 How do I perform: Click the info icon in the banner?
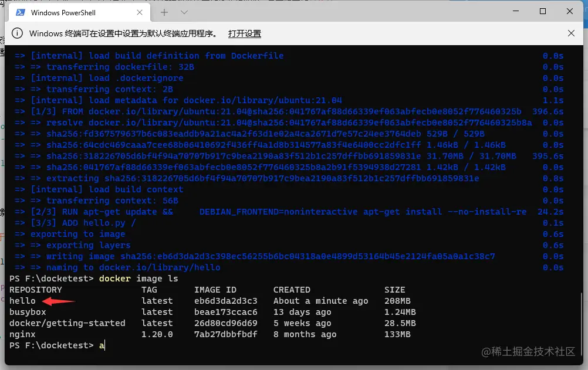point(17,33)
